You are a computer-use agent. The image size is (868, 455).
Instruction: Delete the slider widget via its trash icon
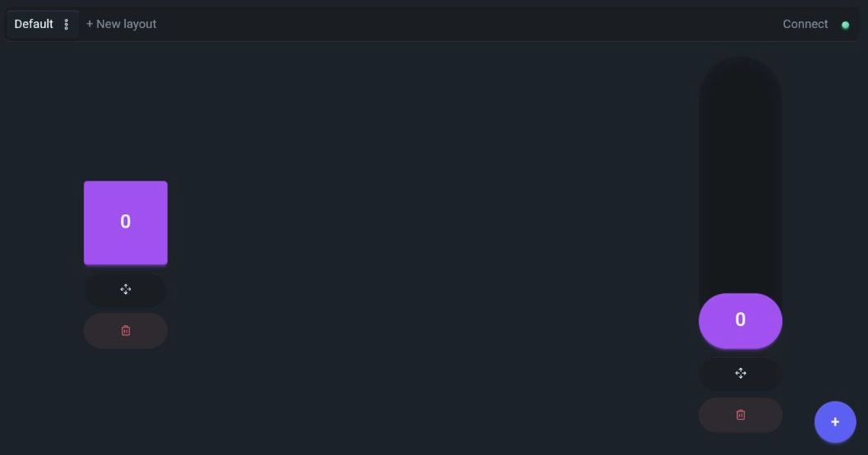coord(740,416)
